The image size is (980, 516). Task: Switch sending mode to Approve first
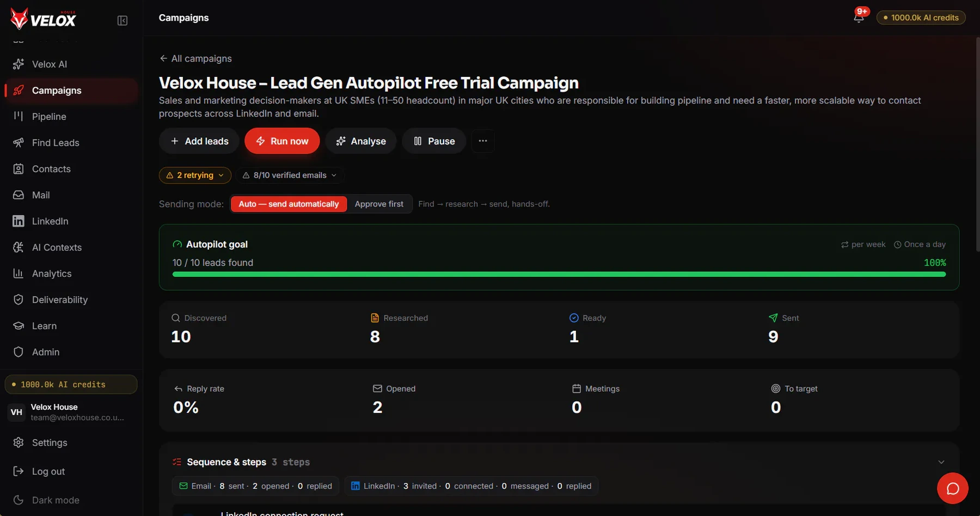(x=379, y=204)
